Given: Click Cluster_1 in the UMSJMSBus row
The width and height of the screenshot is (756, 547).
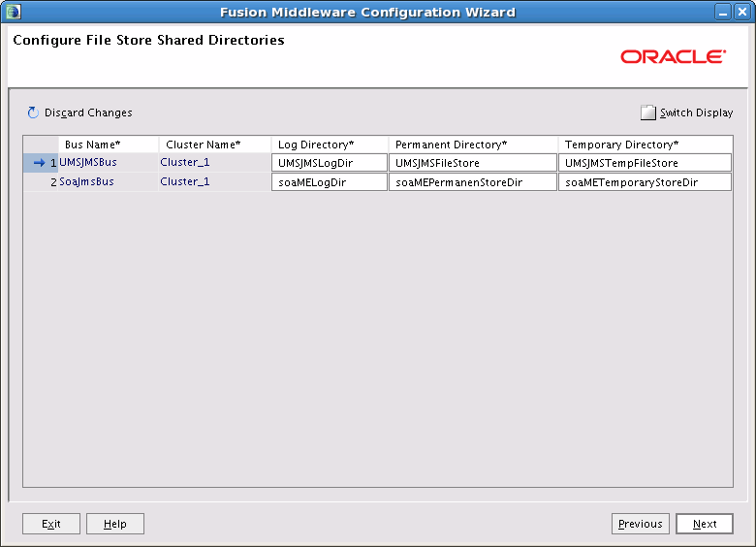Looking at the screenshot, I should [214, 163].
